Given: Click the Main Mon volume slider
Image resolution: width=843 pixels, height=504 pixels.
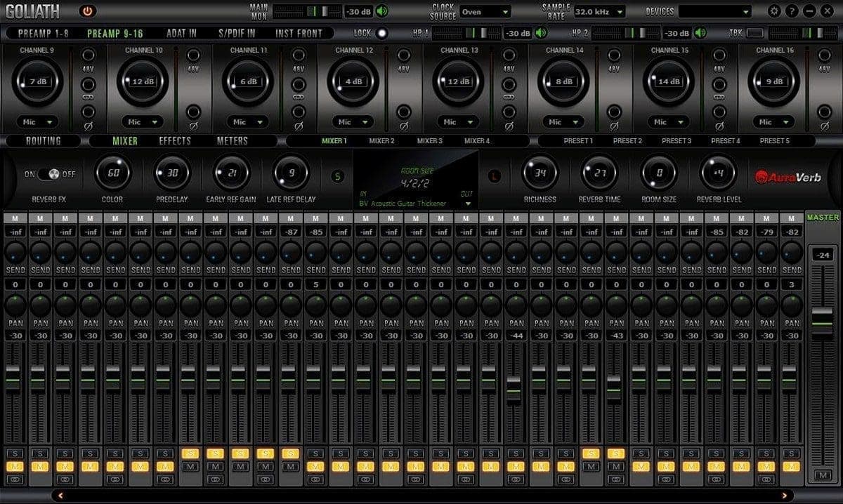Looking at the screenshot, I should [x=307, y=11].
